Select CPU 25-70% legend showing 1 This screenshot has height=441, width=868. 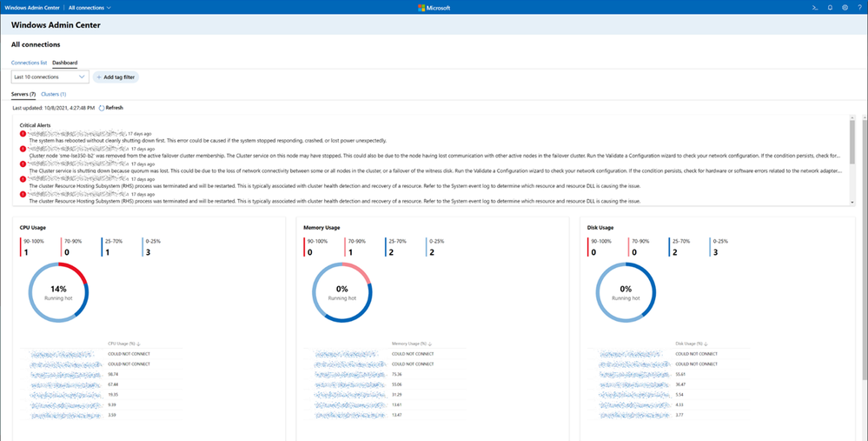(x=111, y=247)
